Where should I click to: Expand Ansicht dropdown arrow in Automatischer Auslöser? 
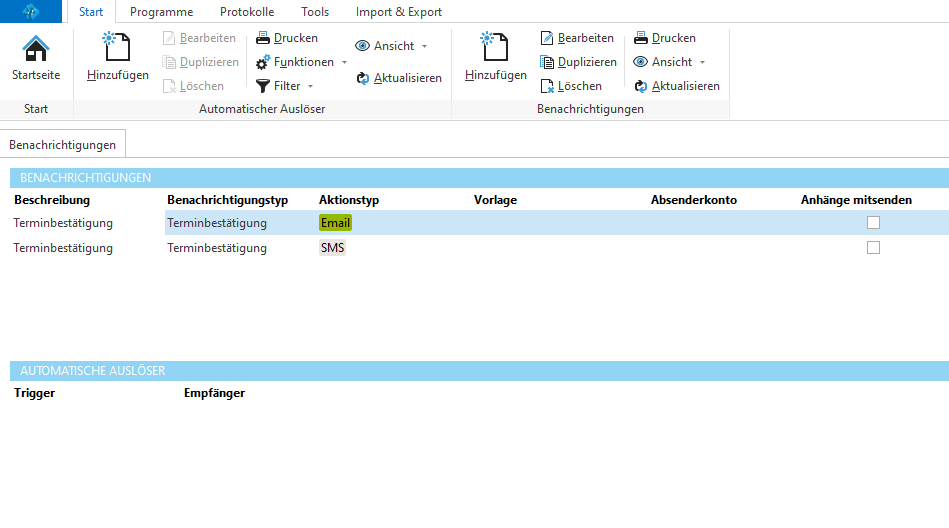click(424, 47)
